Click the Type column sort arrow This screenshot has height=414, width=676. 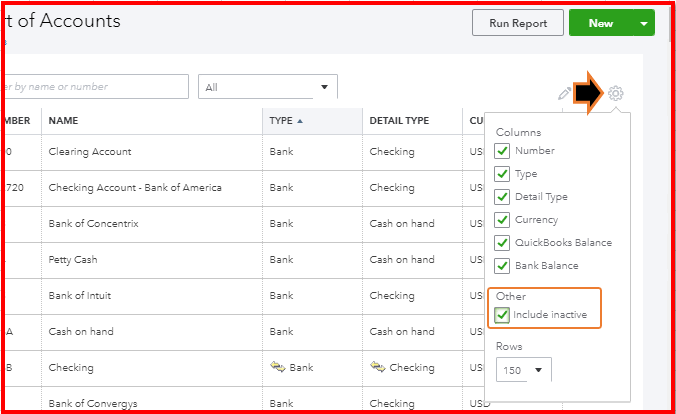click(x=300, y=121)
